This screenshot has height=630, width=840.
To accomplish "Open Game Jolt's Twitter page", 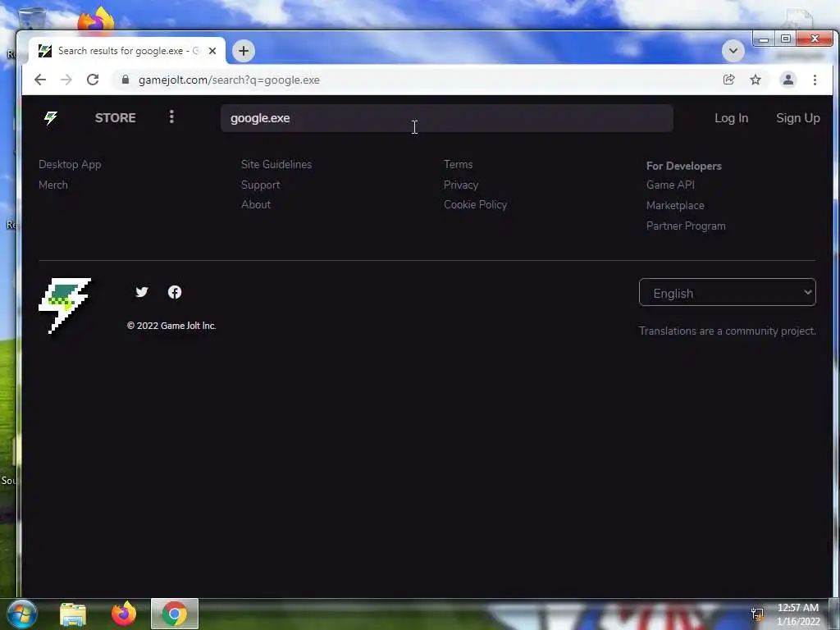I will 141,292.
